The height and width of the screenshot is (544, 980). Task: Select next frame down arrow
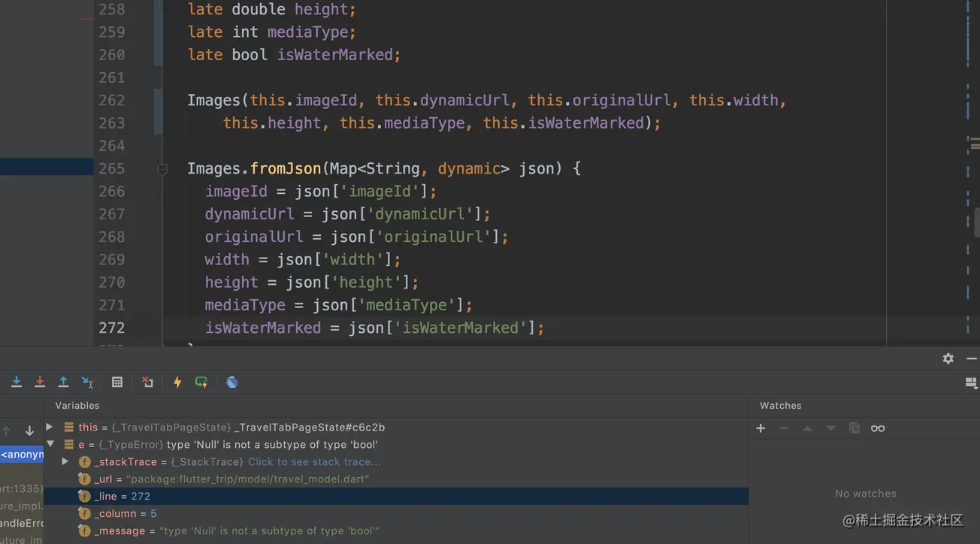click(x=29, y=431)
